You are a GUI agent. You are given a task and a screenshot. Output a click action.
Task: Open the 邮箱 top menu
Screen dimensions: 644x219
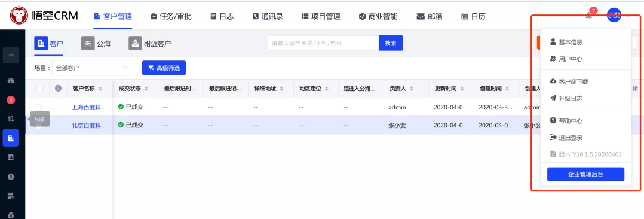pyautogui.click(x=429, y=17)
